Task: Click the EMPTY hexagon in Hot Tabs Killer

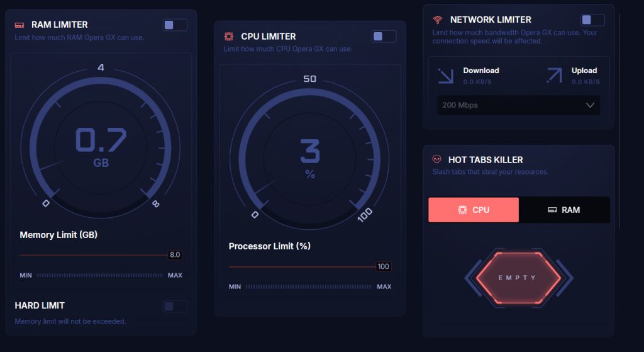Action: click(x=518, y=278)
